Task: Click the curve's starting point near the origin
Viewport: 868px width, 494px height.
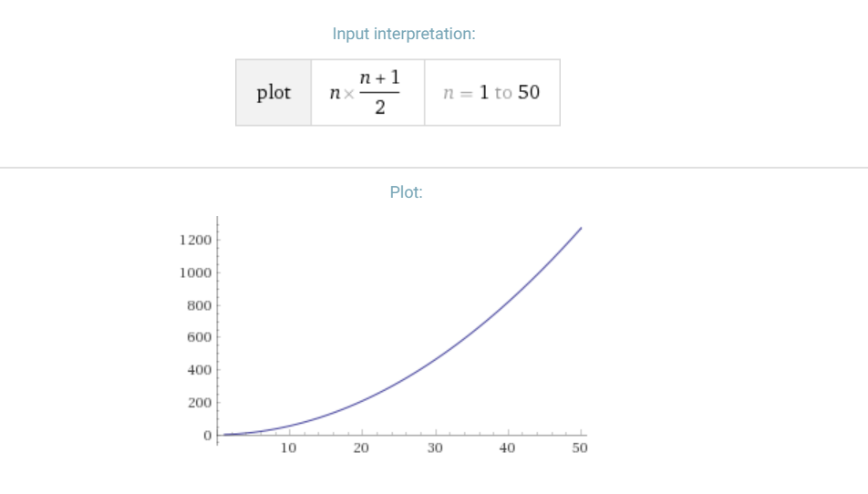Action: (x=224, y=435)
